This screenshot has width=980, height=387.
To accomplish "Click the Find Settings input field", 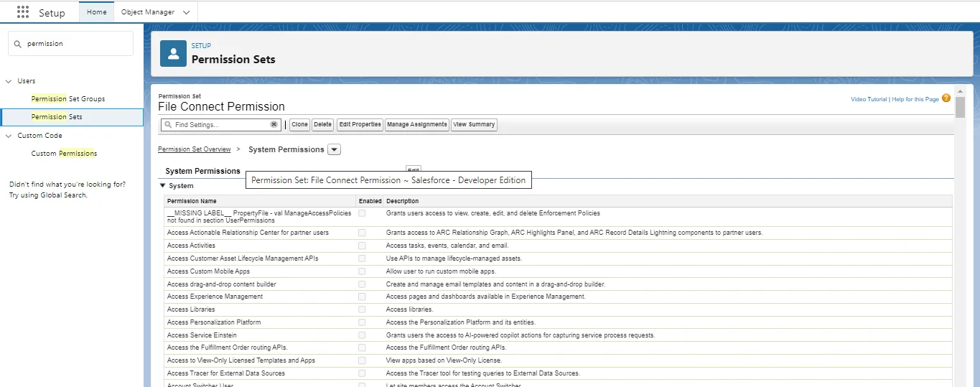I will coord(222,125).
